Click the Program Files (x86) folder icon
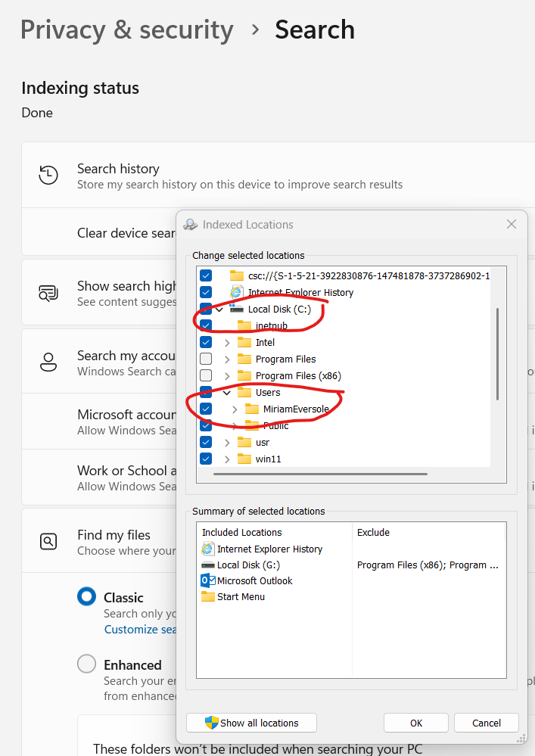535x756 pixels. tap(244, 375)
